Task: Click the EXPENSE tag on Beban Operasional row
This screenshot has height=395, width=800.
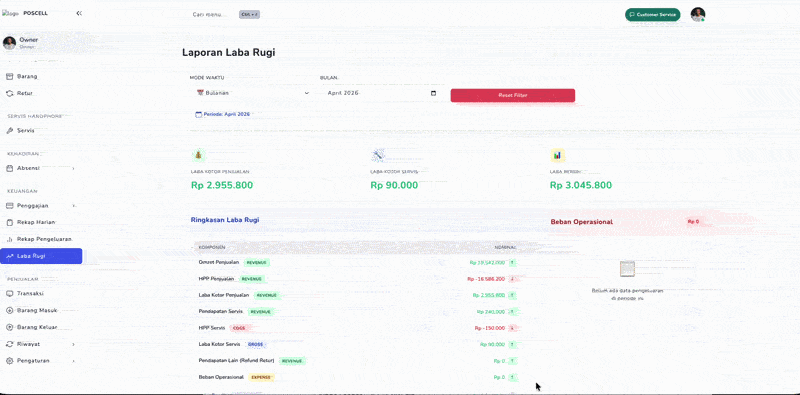Action: 261,377
